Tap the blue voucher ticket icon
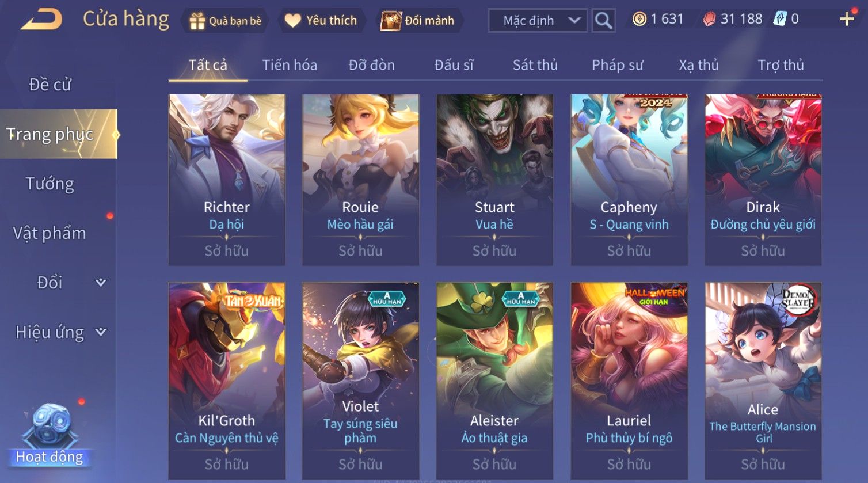 pos(779,19)
